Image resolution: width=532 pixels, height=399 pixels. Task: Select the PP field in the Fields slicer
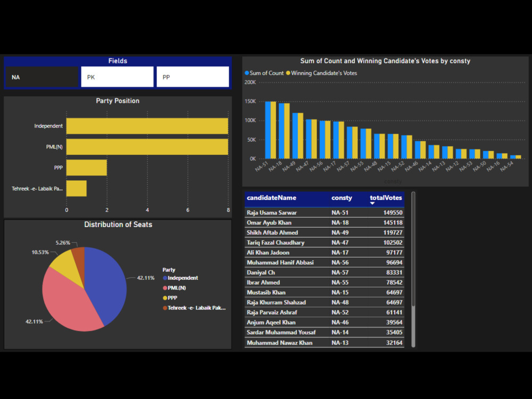point(193,77)
